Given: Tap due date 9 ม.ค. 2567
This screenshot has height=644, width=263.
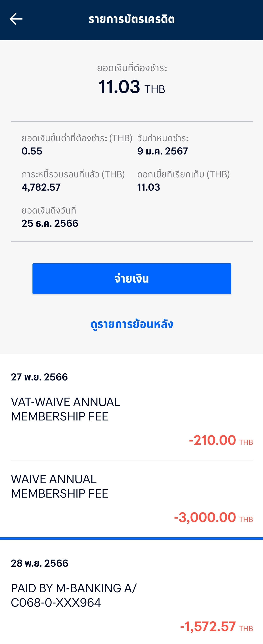Looking at the screenshot, I should (x=162, y=151).
